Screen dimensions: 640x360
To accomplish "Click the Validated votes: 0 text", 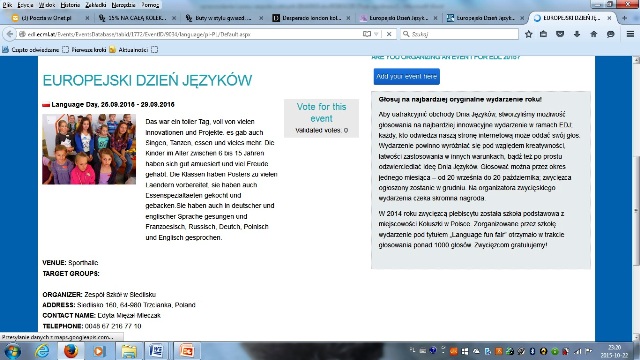I will tap(322, 131).
